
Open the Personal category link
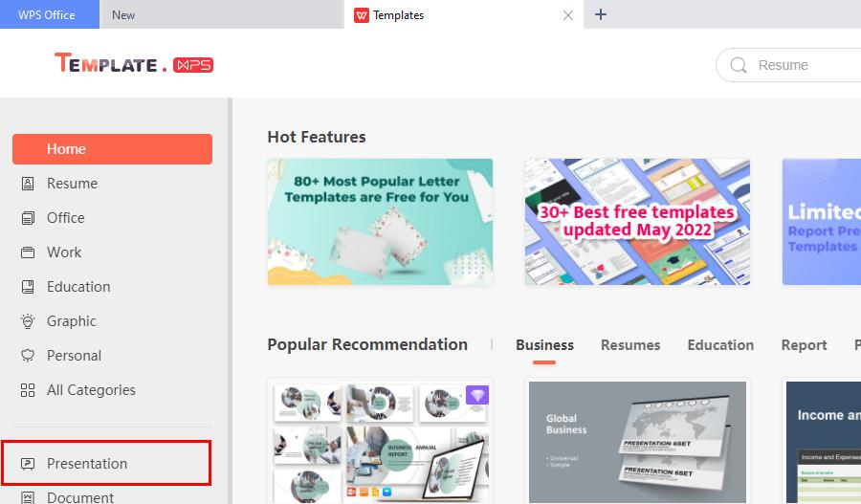pyautogui.click(x=74, y=356)
